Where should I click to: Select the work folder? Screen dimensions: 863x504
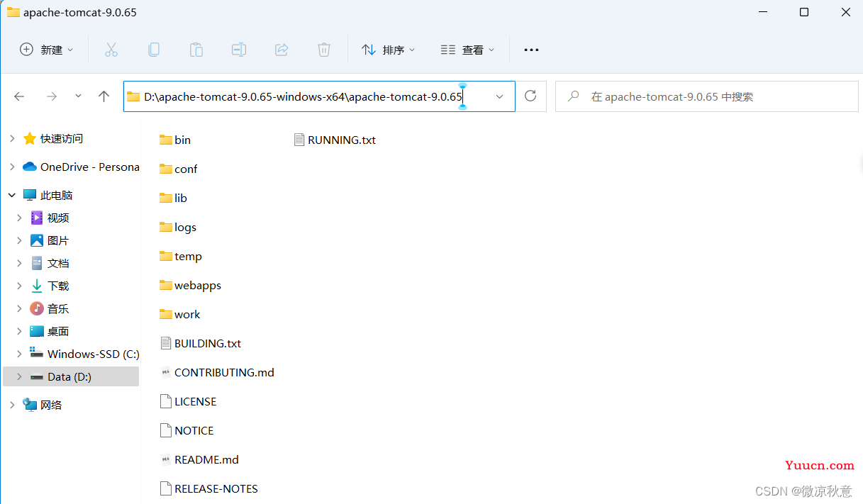coord(180,314)
